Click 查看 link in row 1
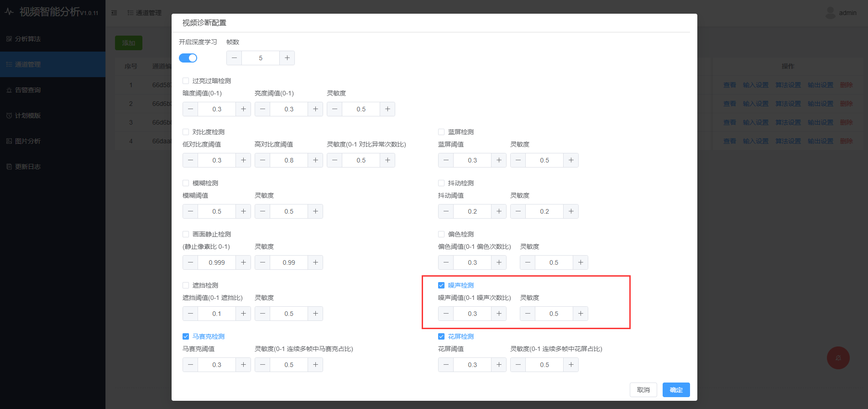Image resolution: width=868 pixels, height=409 pixels. 730,85
